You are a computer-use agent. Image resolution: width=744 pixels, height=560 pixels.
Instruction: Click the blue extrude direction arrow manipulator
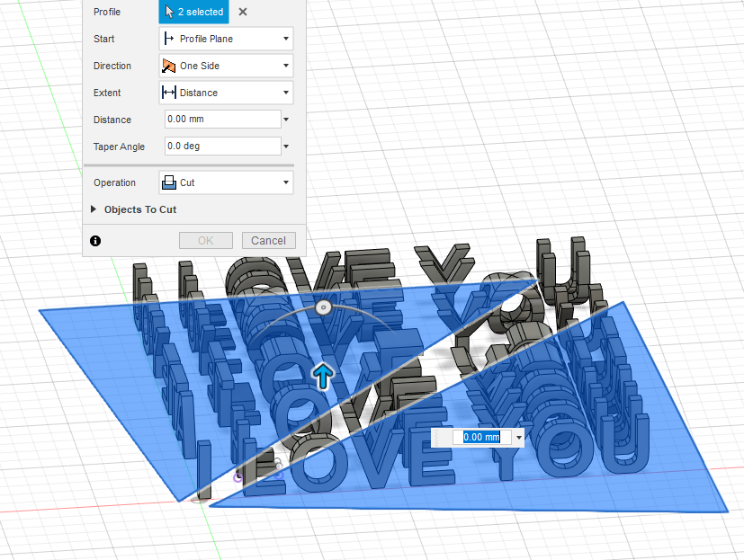(x=322, y=377)
